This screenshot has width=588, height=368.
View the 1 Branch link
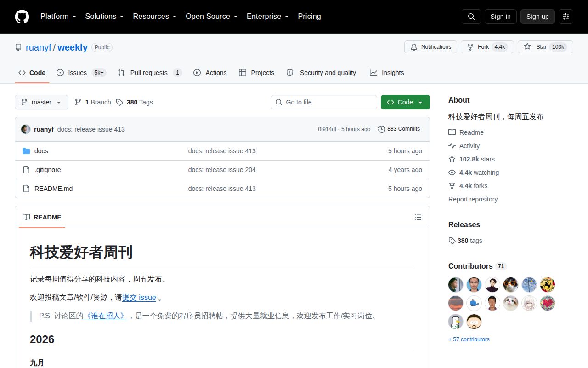(93, 102)
